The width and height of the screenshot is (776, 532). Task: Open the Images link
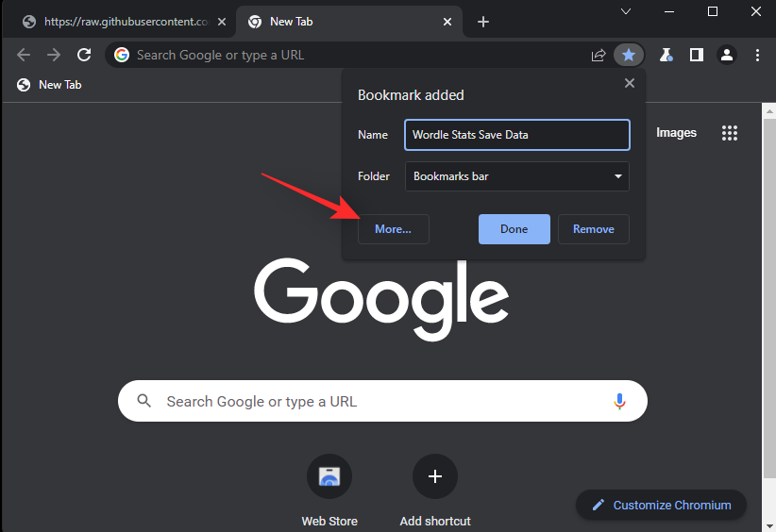676,132
